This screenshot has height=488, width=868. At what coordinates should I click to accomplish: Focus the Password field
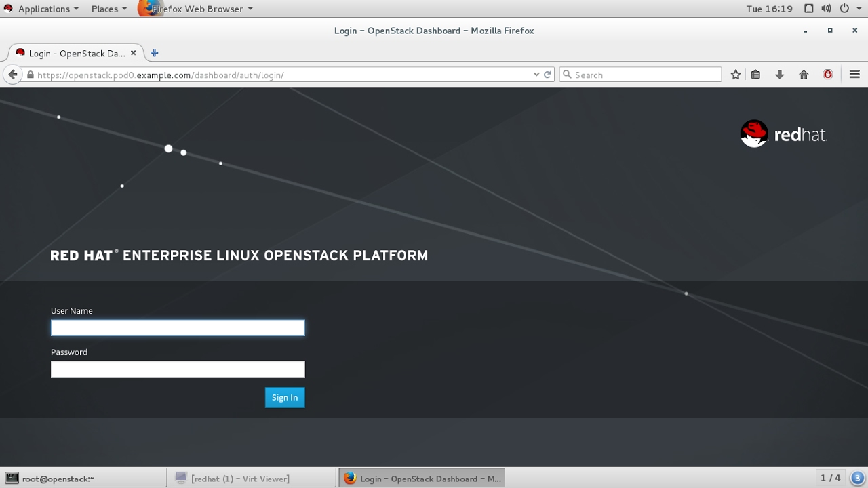[x=178, y=369]
